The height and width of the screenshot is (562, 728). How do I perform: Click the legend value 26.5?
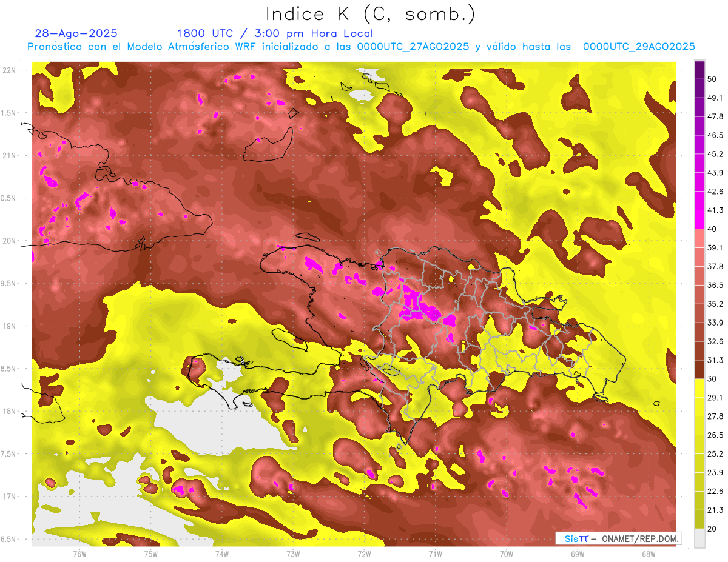(x=715, y=435)
